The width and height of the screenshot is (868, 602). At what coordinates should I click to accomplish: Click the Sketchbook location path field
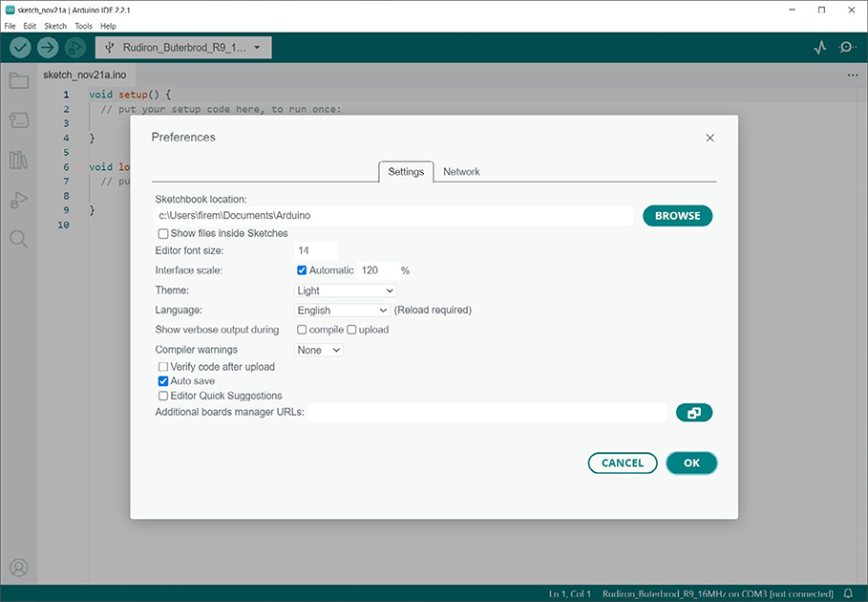(394, 215)
